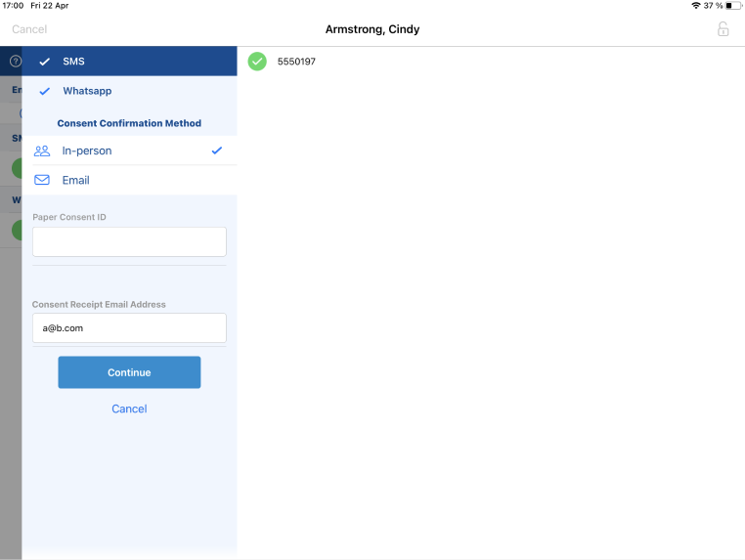Choose Email as consent confirmation method

pyautogui.click(x=76, y=180)
